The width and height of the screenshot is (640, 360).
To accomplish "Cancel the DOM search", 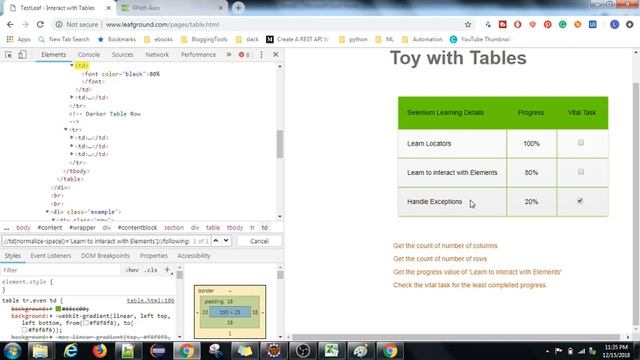I will tap(259, 241).
